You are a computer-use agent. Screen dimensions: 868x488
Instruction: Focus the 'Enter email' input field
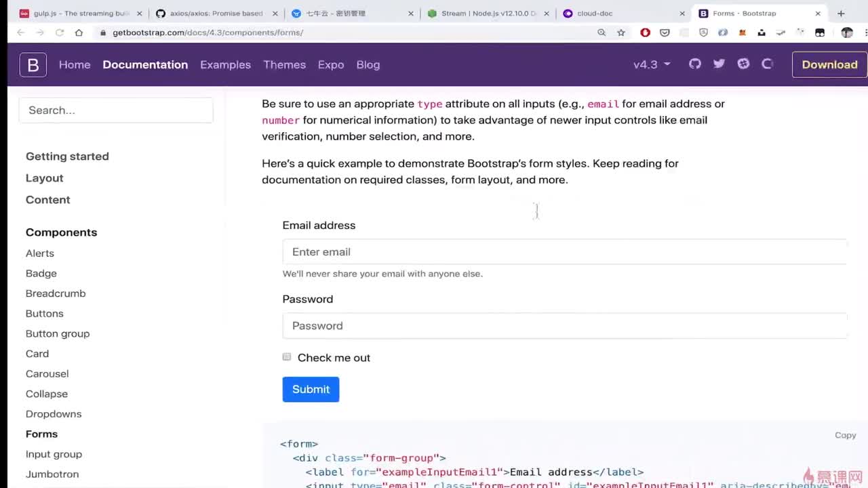point(564,251)
